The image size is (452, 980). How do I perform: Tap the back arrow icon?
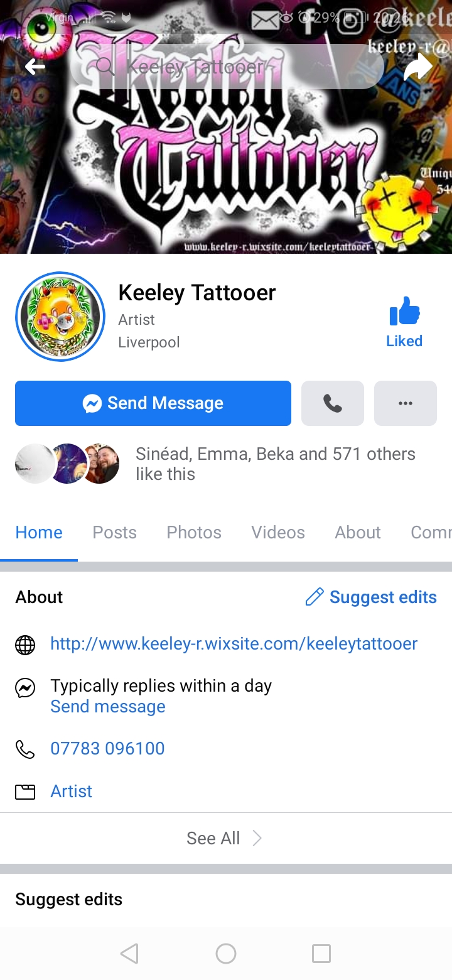(35, 67)
